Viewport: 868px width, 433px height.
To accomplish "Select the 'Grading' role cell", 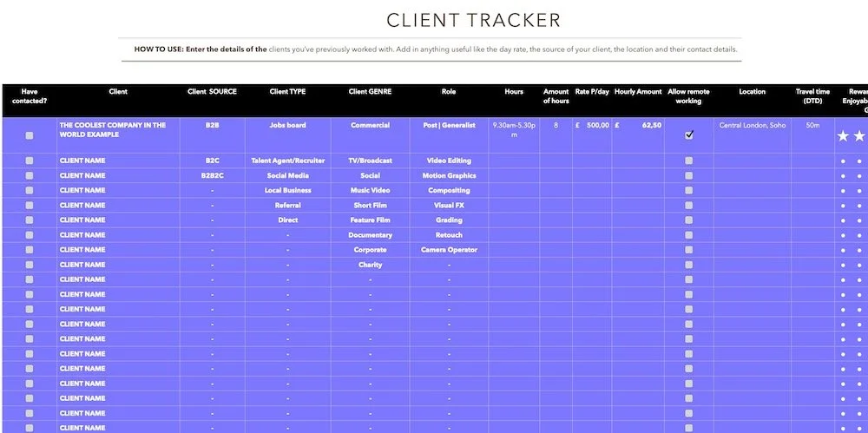I will (x=449, y=220).
